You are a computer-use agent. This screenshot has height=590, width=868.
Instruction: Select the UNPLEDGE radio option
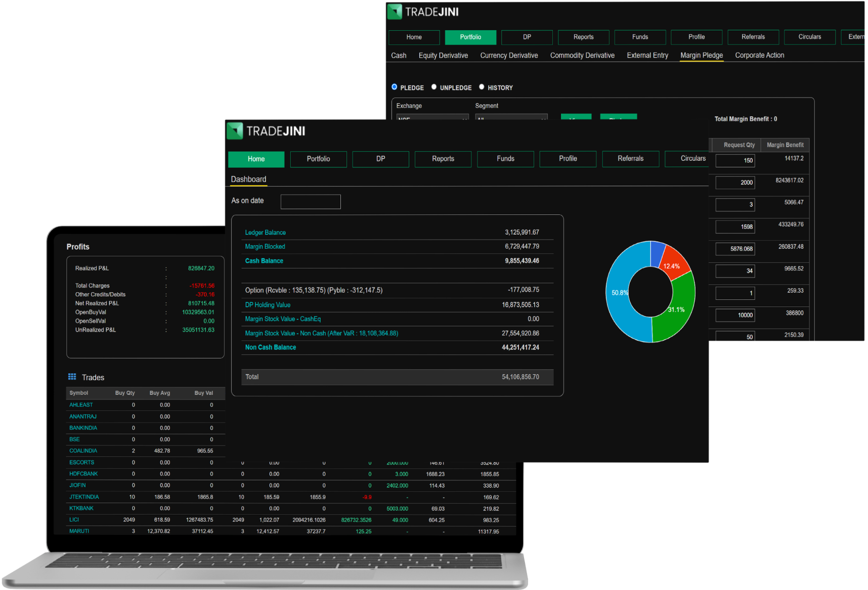pyautogui.click(x=434, y=87)
